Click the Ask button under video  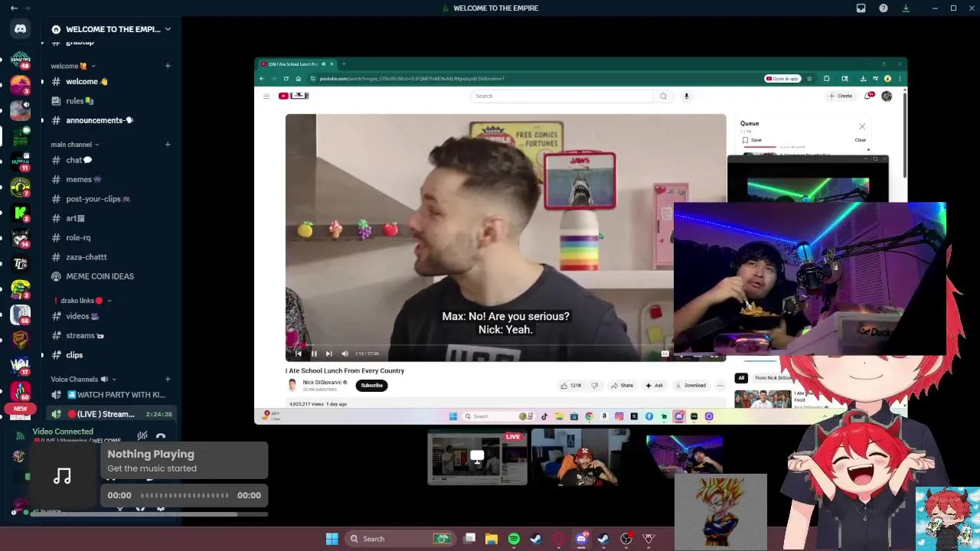[655, 386]
